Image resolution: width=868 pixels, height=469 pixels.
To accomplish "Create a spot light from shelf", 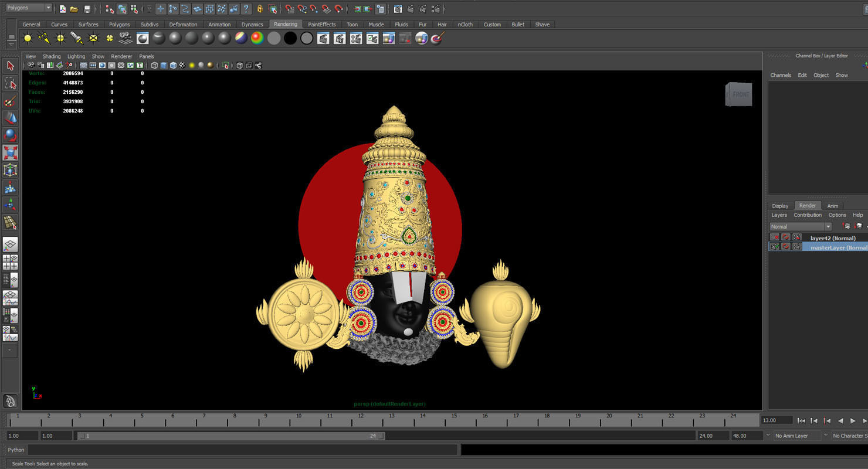I will (x=77, y=39).
